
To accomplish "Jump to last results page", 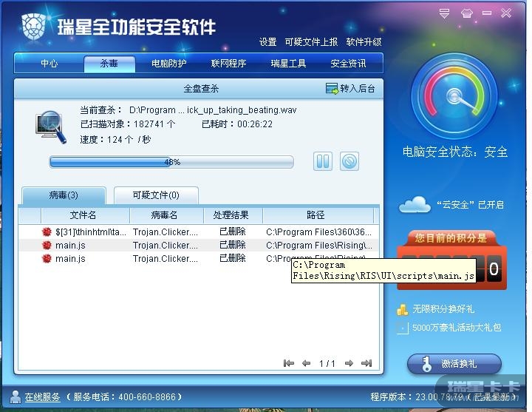I will [x=366, y=363].
